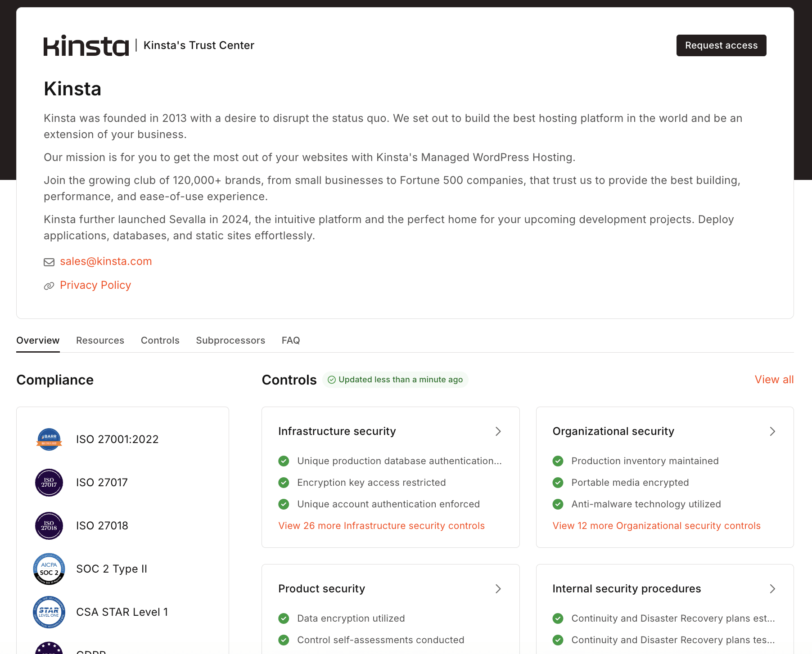Select ISO 27017 compliance label
Image resolution: width=812 pixels, height=654 pixels.
[x=102, y=483]
